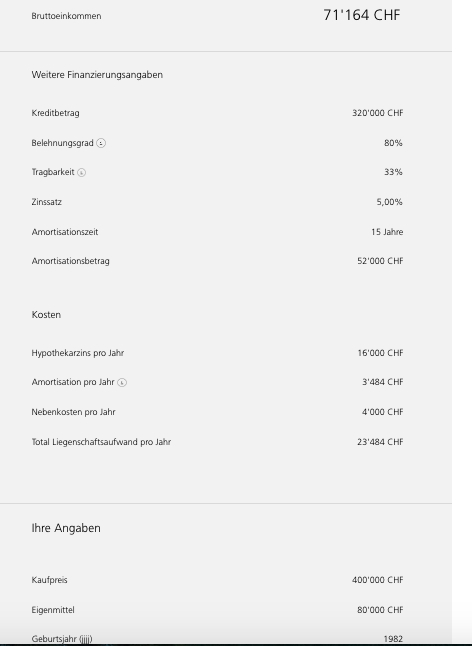Click the Nebenkosten pro Jahr label
Screen dimensions: 472x646
73,412
